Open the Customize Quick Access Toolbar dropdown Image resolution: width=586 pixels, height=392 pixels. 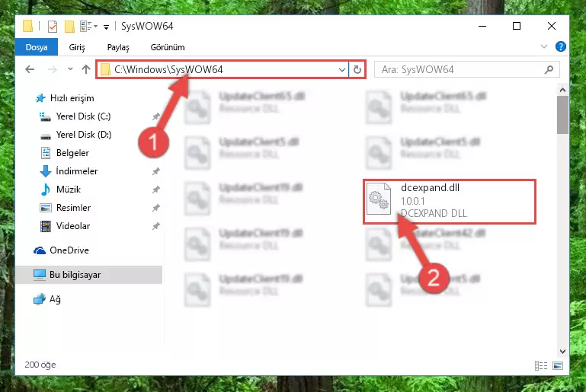coord(107,27)
